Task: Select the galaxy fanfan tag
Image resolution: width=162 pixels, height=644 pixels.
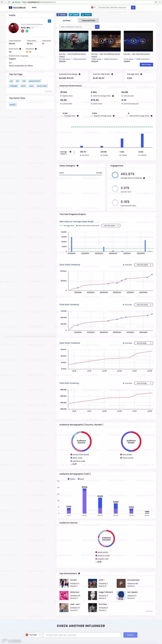Action: coord(35,81)
